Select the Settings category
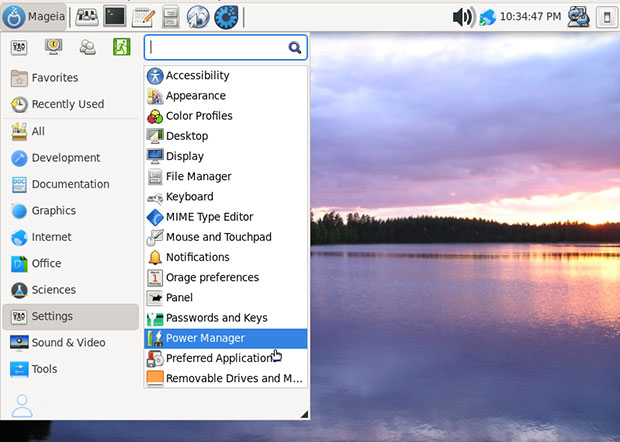The image size is (620, 442). 70,317
